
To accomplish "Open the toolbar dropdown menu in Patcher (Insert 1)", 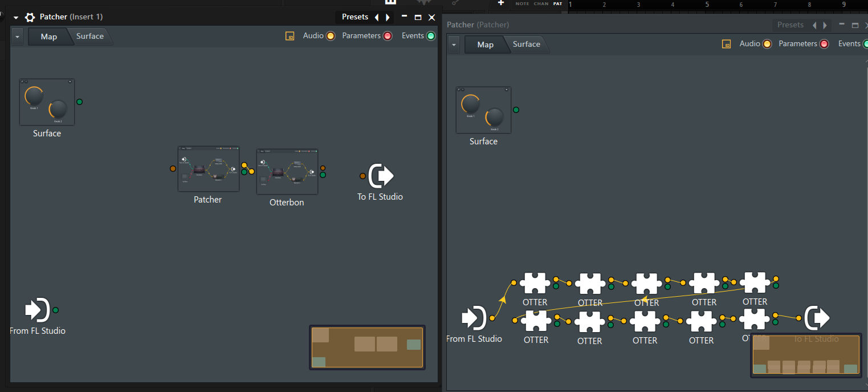I will pyautogui.click(x=18, y=37).
